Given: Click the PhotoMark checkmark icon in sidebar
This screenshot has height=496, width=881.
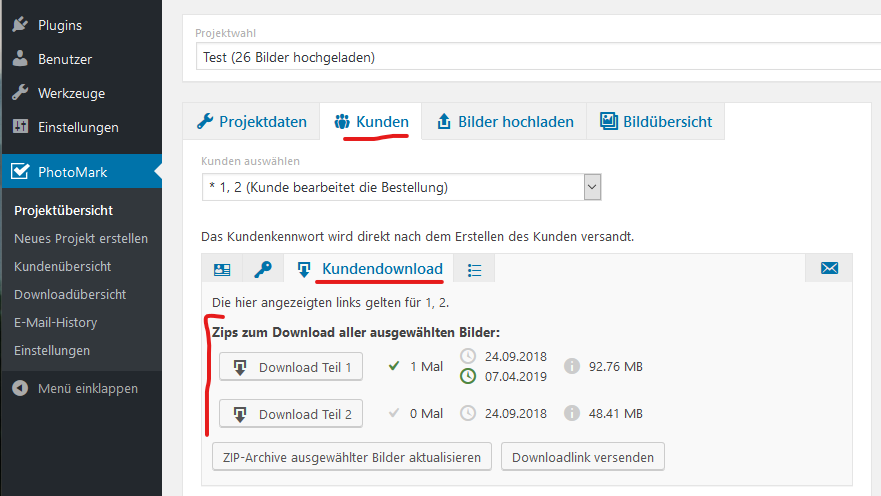Looking at the screenshot, I should pyautogui.click(x=20, y=172).
